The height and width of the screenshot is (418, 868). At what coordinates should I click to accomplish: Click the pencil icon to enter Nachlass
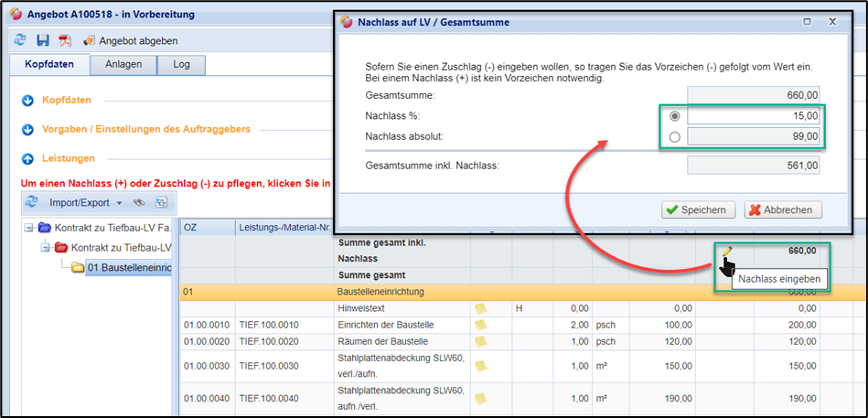click(x=726, y=251)
